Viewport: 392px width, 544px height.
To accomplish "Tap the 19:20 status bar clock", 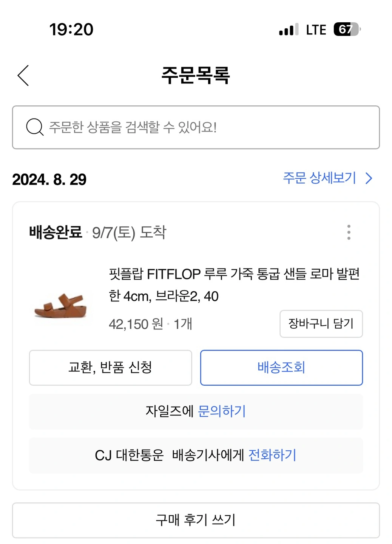I will pos(71,29).
